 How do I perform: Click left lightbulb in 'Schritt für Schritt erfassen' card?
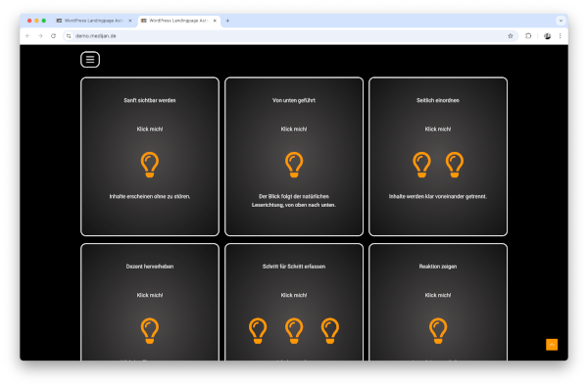point(258,330)
